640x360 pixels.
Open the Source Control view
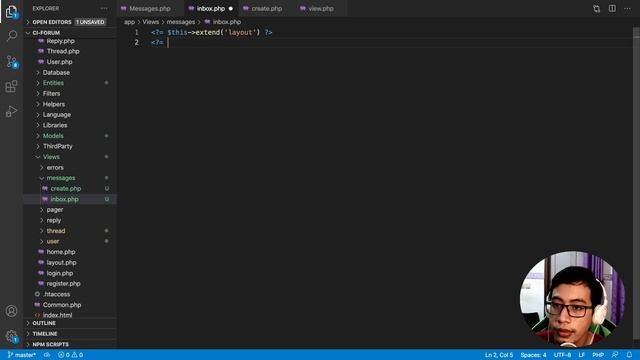click(x=11, y=62)
